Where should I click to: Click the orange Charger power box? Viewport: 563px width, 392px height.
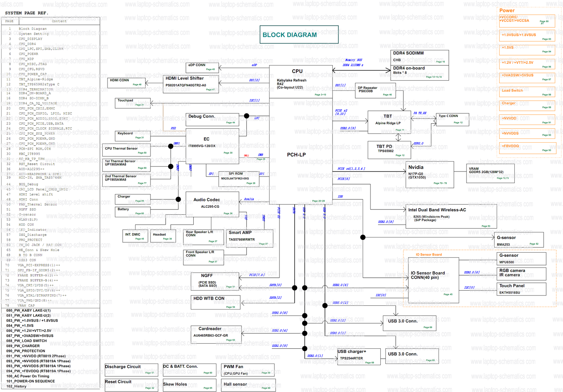point(527,106)
